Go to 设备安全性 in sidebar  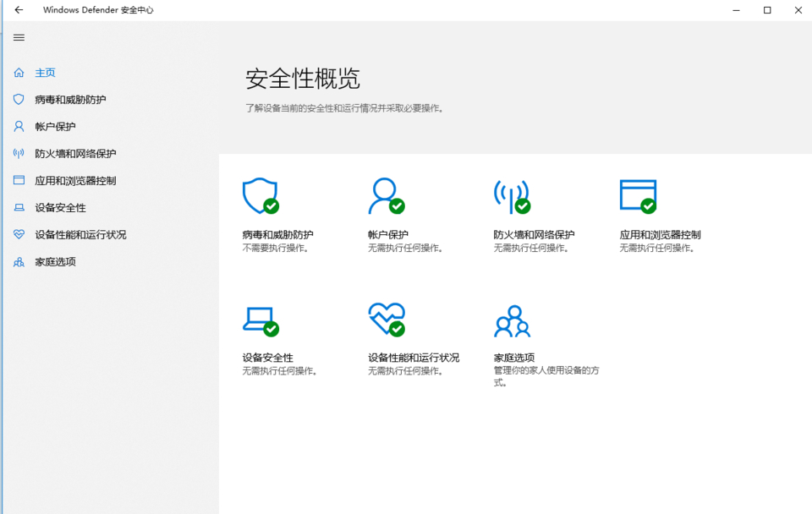[x=61, y=208]
